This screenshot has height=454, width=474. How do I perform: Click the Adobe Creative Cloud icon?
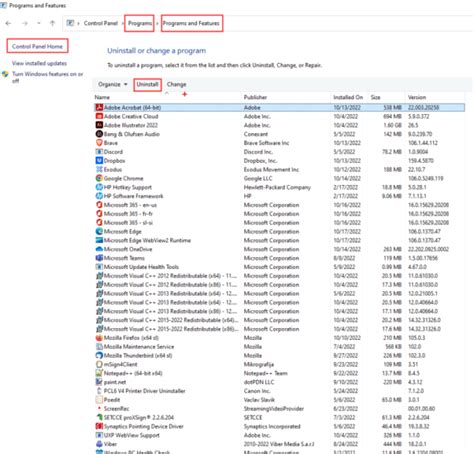[x=99, y=116]
